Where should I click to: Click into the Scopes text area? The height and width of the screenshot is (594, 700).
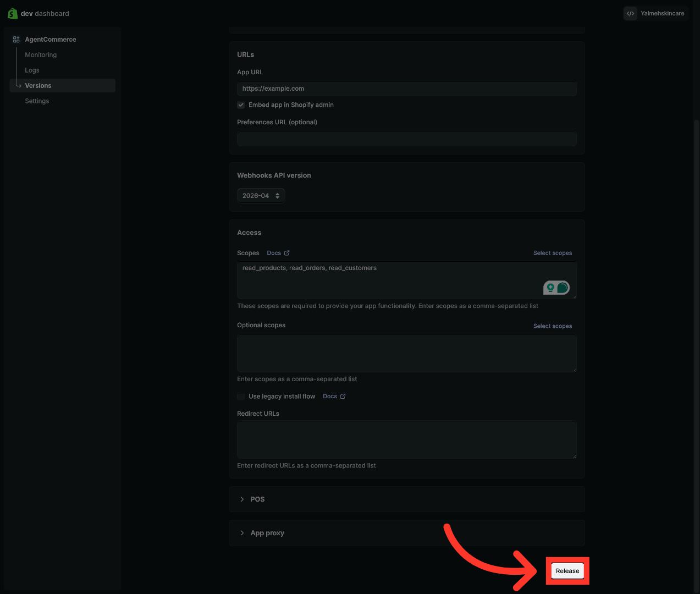(407, 280)
